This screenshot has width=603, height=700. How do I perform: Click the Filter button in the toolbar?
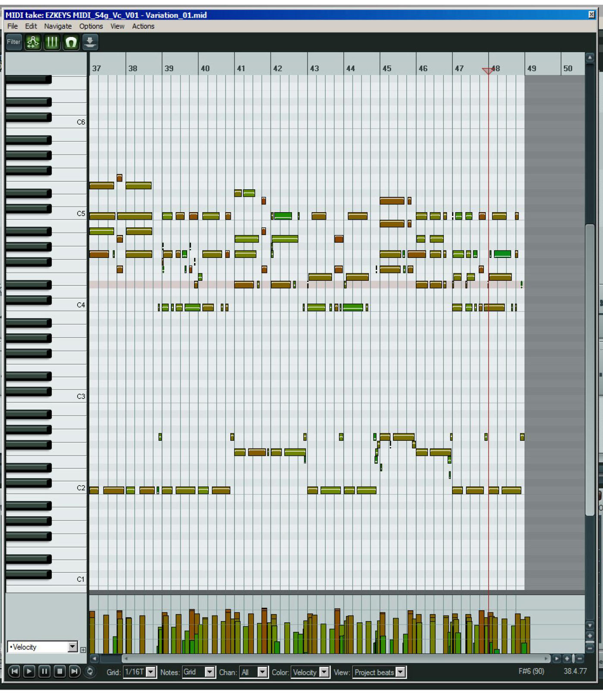click(14, 42)
